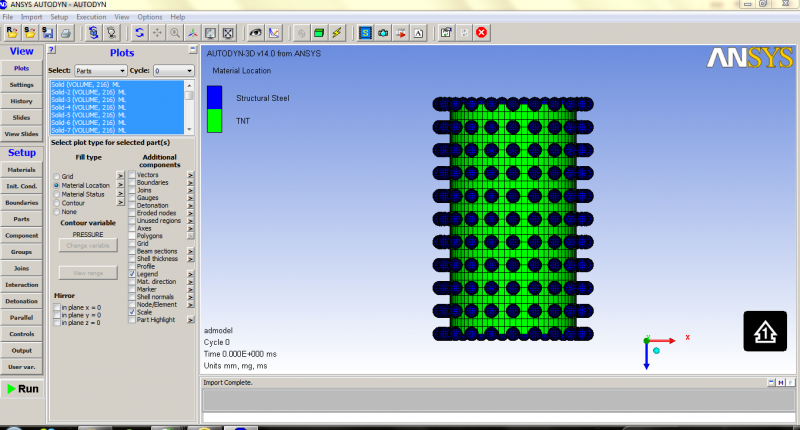Expand Contour options arrow
The image size is (800, 430).
120,203
